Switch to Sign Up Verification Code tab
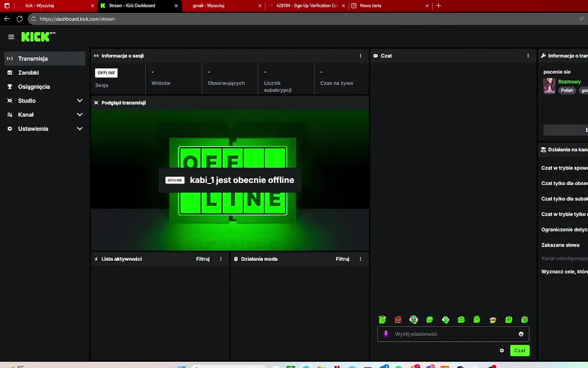The image size is (588, 368). [306, 6]
